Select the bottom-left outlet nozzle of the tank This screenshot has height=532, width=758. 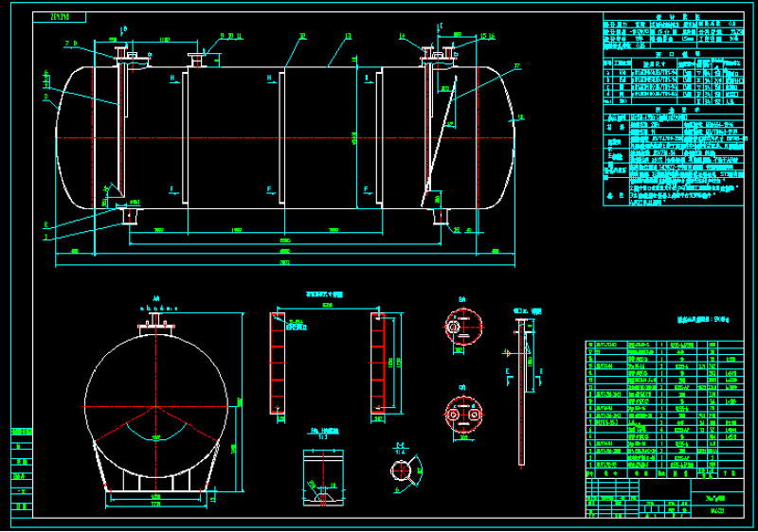(x=130, y=216)
